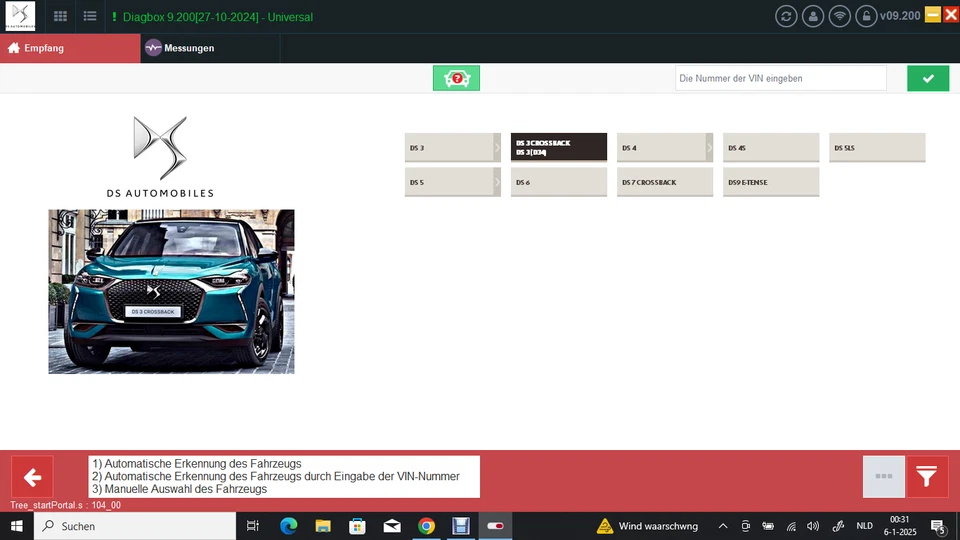
Task: Go back with the left arrow button
Action: point(32,477)
